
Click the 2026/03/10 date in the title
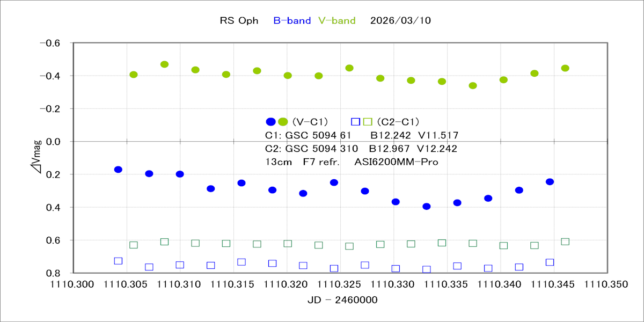tap(400, 21)
